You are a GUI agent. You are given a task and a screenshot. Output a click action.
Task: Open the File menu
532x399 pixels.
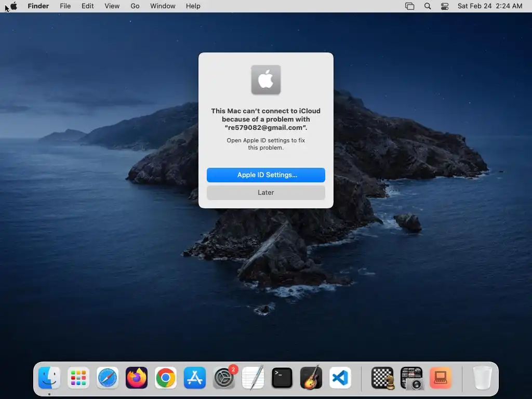[65, 6]
